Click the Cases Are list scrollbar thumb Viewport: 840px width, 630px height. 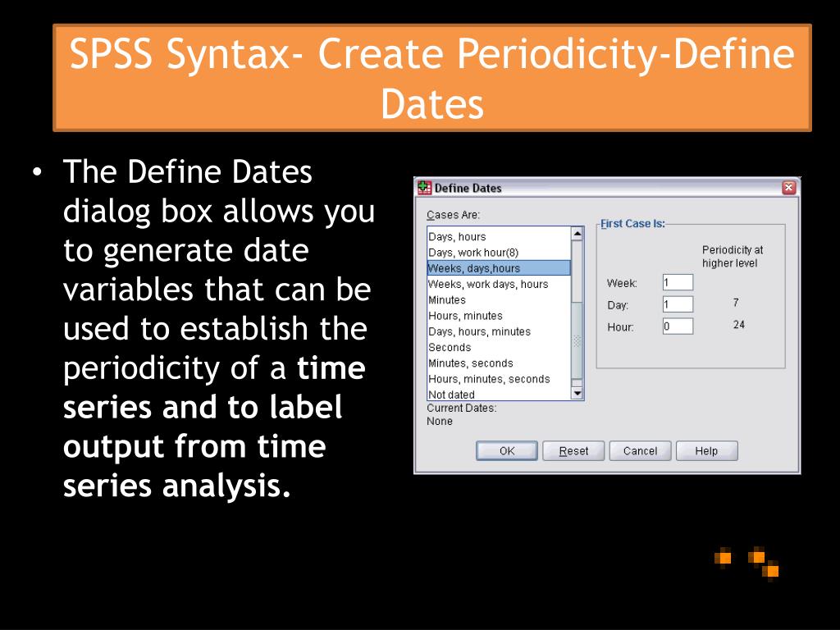tap(577, 340)
